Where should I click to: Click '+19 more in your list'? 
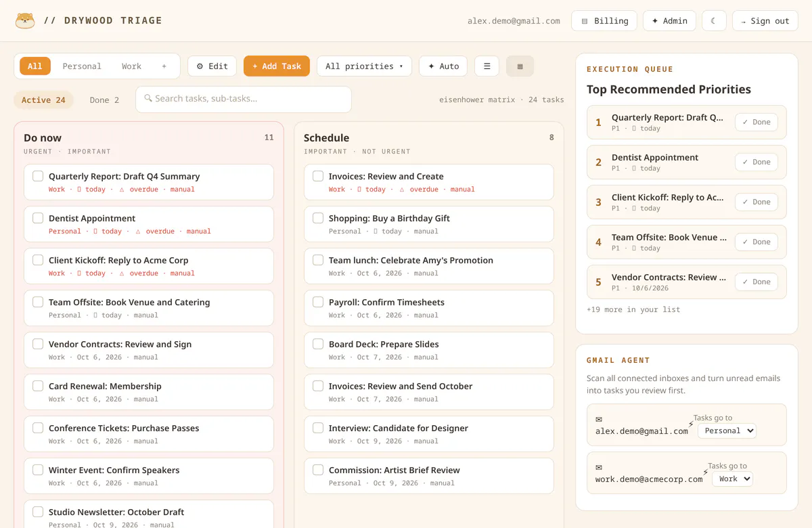click(633, 309)
